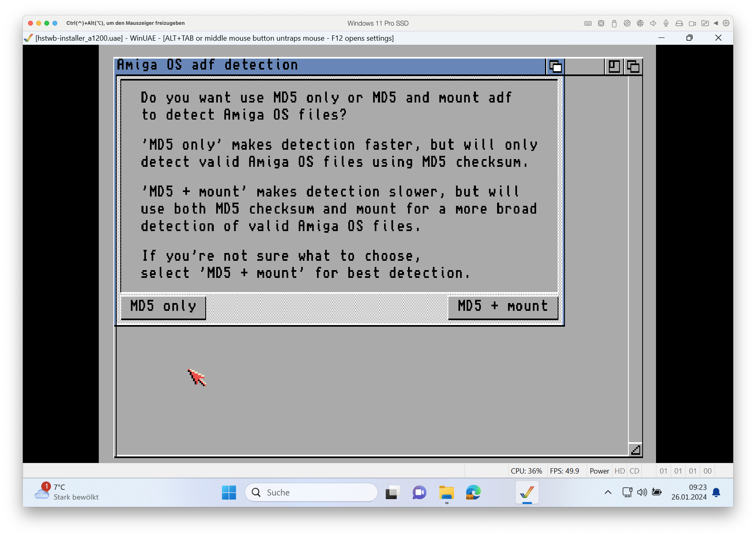The width and height of the screenshot is (756, 537).
Task: Mute the VM via microphone icon
Action: coord(666,23)
